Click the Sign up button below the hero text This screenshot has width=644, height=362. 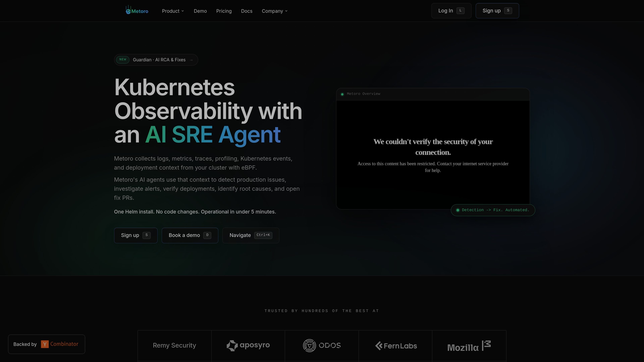tap(136, 235)
